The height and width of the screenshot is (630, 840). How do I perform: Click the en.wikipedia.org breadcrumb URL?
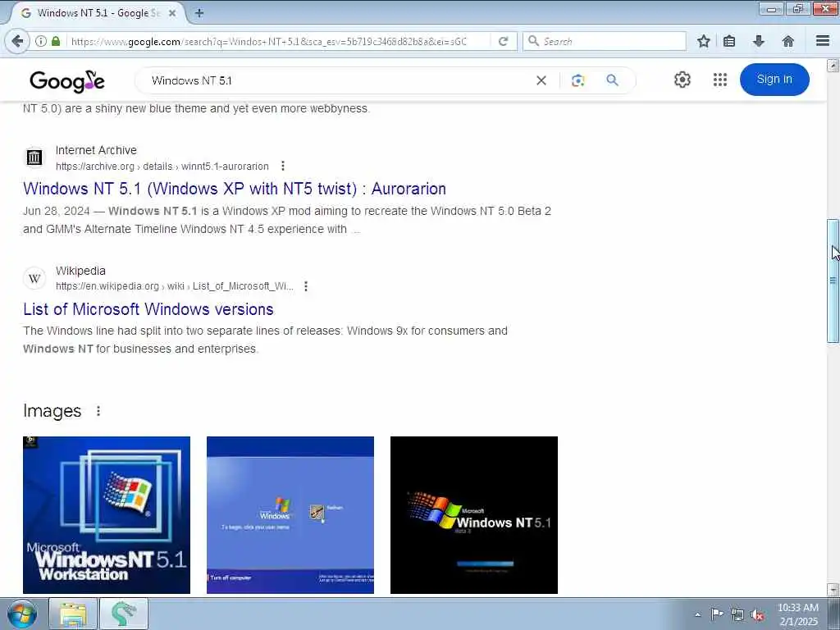pos(175,286)
